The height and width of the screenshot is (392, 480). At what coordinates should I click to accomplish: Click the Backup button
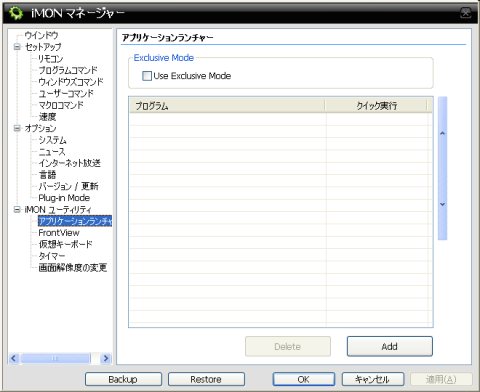[x=123, y=379]
